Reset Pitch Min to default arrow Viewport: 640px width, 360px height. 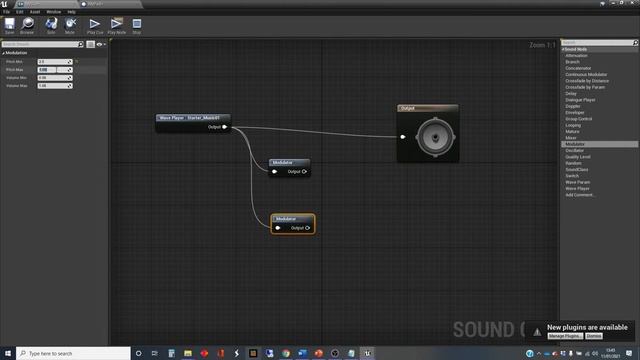pos(76,62)
